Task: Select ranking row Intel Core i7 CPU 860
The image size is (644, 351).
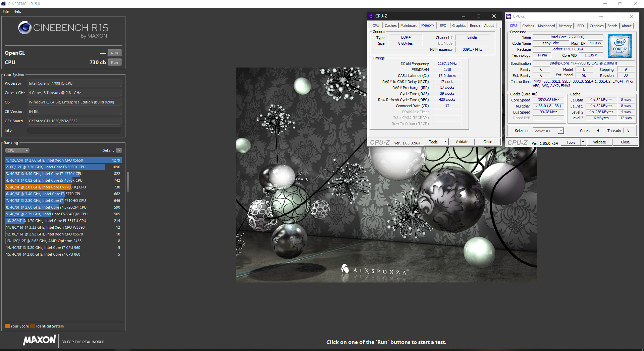Action: tap(63, 254)
